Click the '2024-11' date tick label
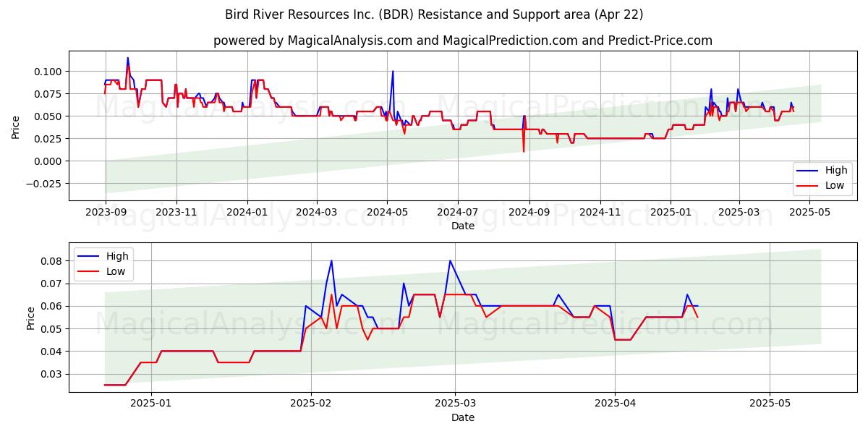Viewport: 868px width, 434px height. pos(600,213)
